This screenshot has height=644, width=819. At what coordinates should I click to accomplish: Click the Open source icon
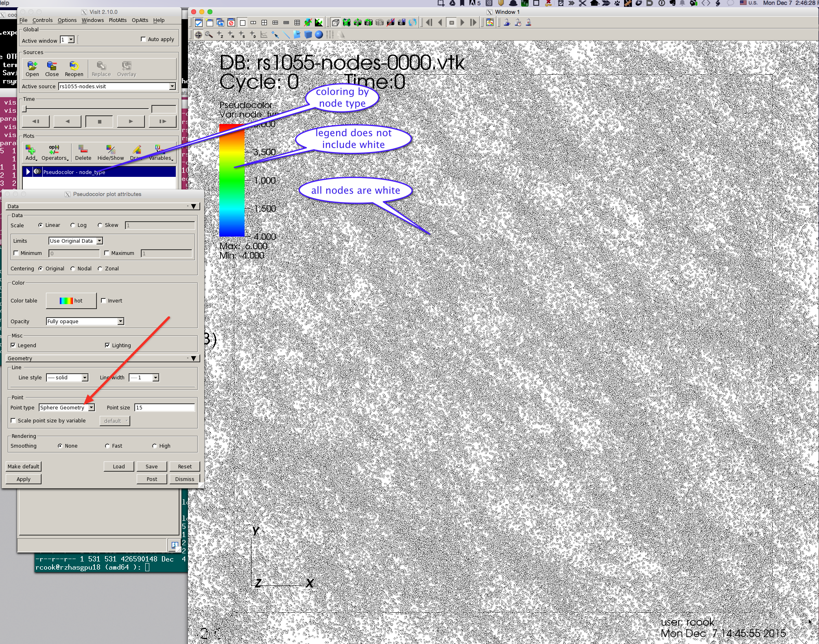32,65
